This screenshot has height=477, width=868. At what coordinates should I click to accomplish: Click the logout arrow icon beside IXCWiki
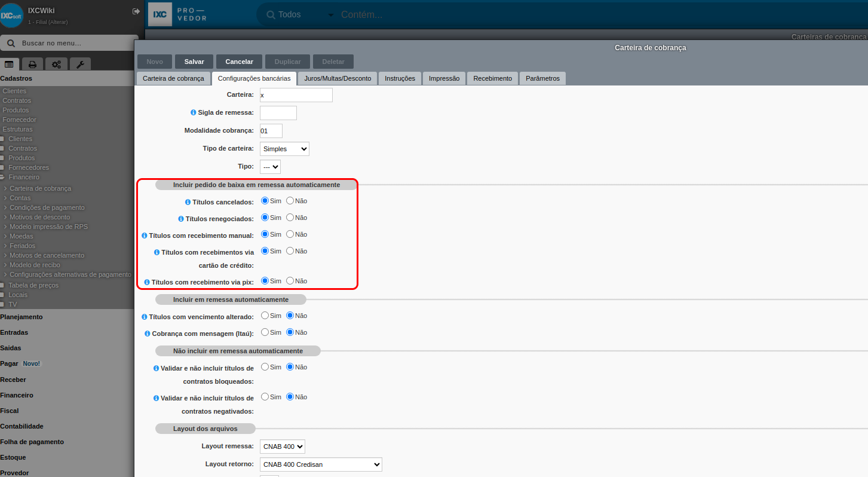[136, 11]
